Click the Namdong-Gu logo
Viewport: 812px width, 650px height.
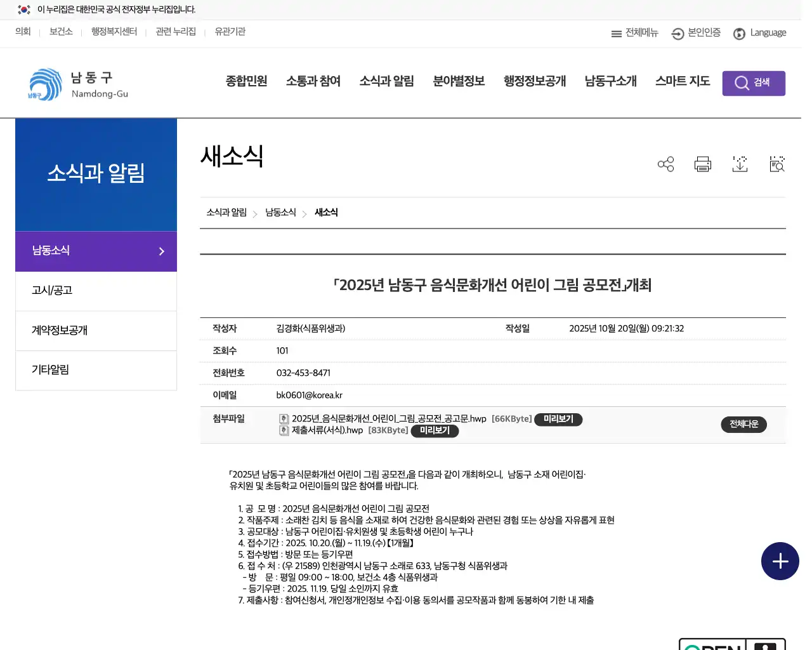click(x=76, y=83)
